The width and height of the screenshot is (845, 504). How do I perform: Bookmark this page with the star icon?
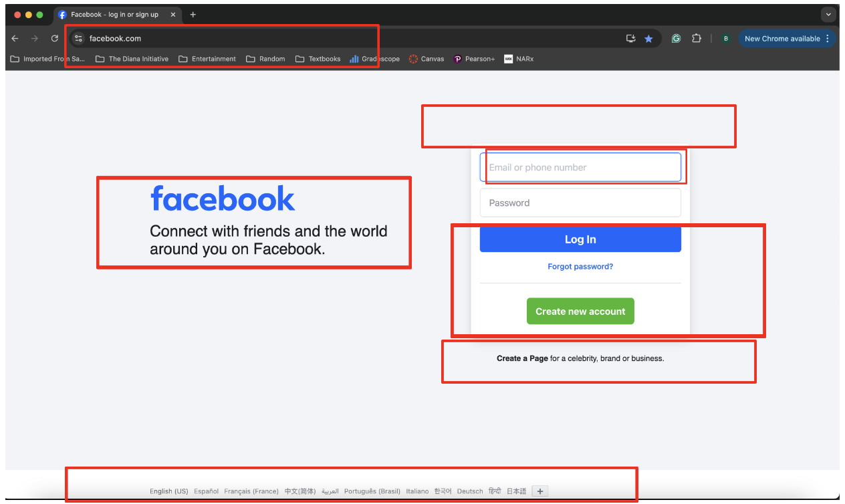coord(648,39)
